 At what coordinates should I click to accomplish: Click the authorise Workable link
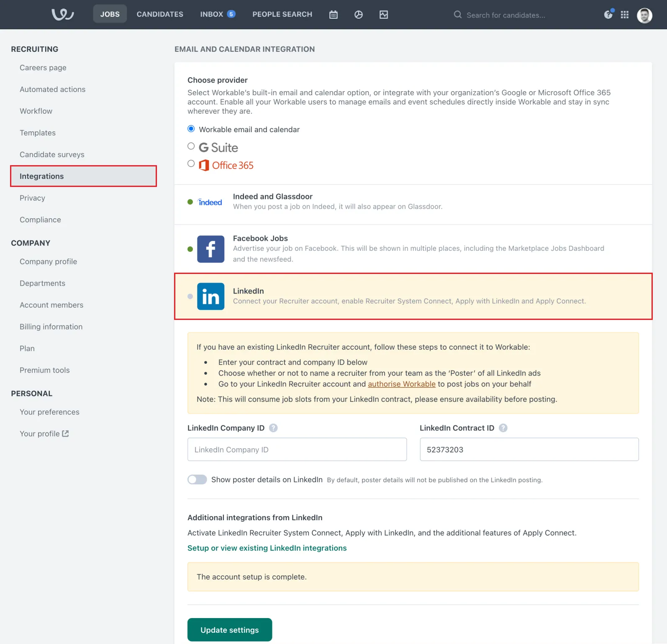point(402,384)
